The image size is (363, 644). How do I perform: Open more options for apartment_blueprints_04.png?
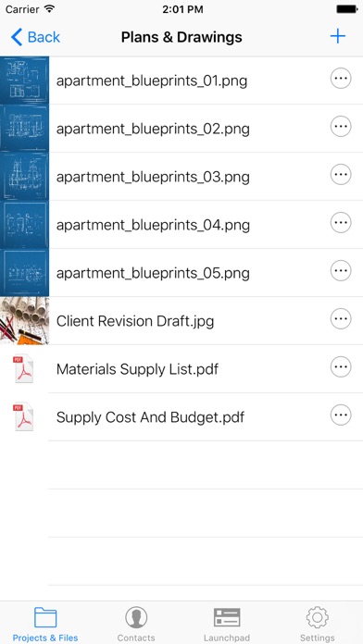tap(341, 223)
